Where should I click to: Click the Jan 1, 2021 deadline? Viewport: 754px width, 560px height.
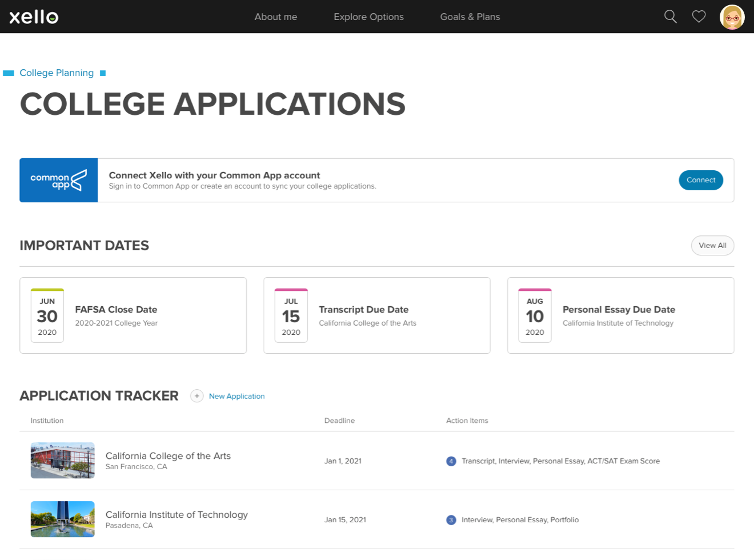point(343,461)
